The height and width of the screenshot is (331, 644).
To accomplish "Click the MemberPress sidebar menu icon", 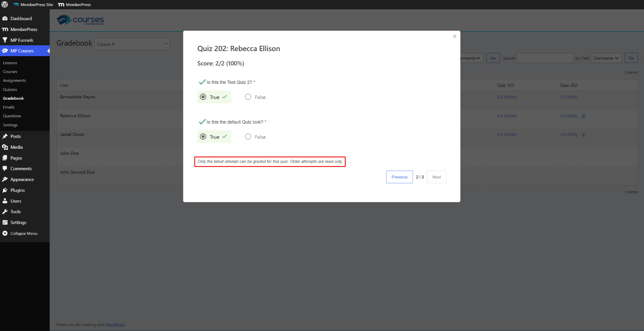I will [5, 29].
